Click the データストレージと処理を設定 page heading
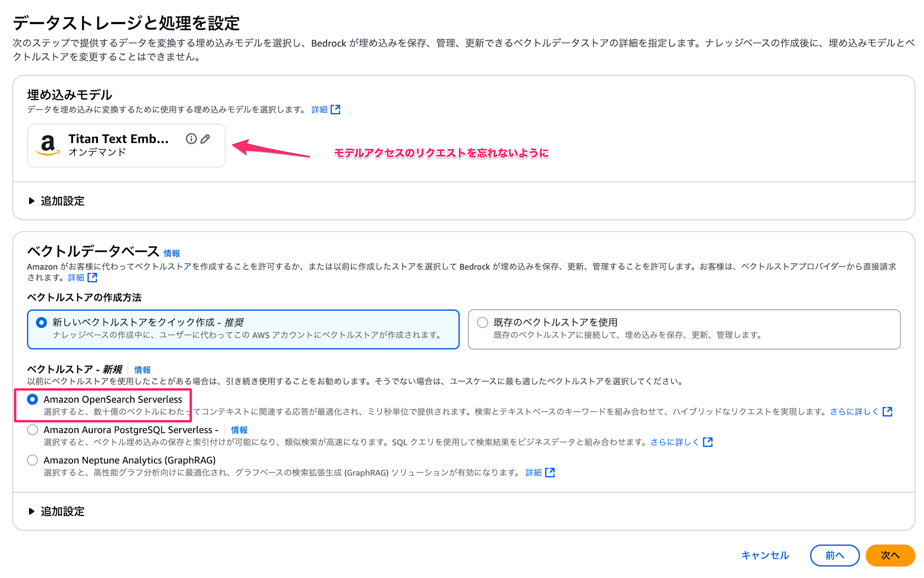This screenshot has width=924, height=578. 126,23
